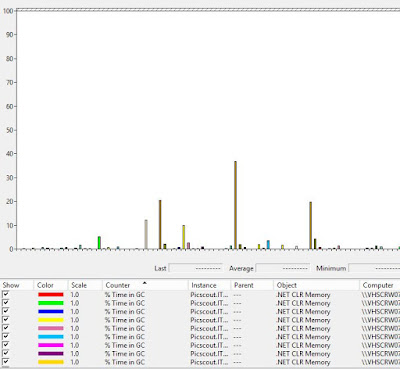Image resolution: width=400 pixels, height=369 pixels.
Task: Toggle Show checkbox of dark blue counter row
Action: (x=6, y=311)
